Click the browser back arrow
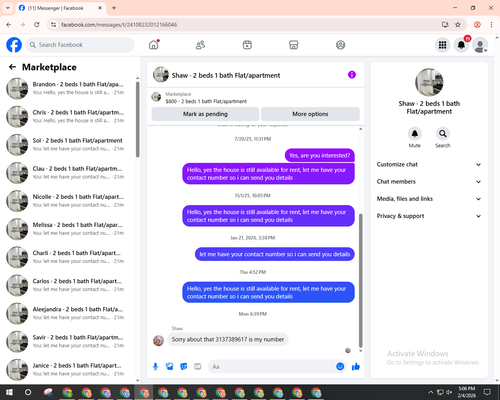500x400 pixels. pos(9,25)
